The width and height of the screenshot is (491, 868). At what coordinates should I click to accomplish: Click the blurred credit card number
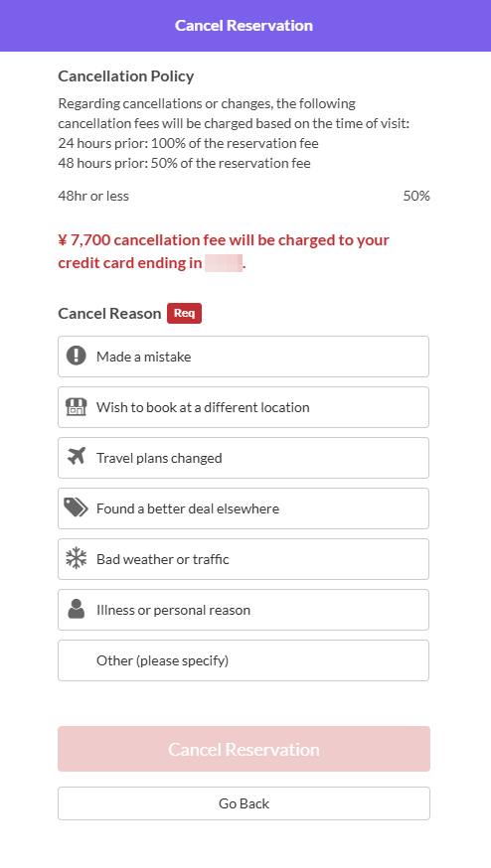tap(224, 263)
